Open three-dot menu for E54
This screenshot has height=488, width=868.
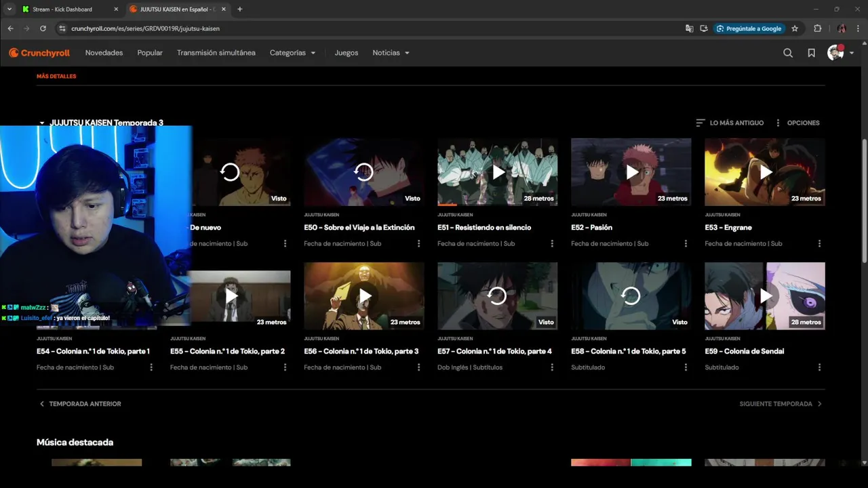point(151,367)
